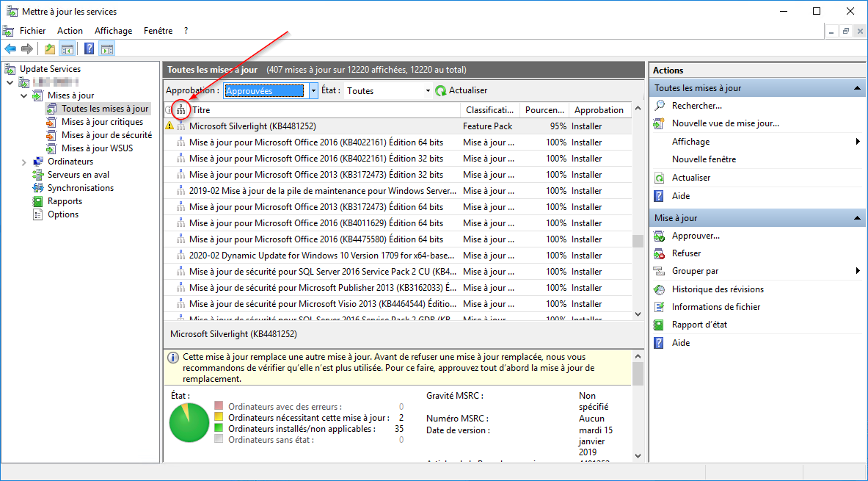Click the blue Back arrow in toolbar
Viewport: 868px width, 481px height.
(x=10, y=49)
